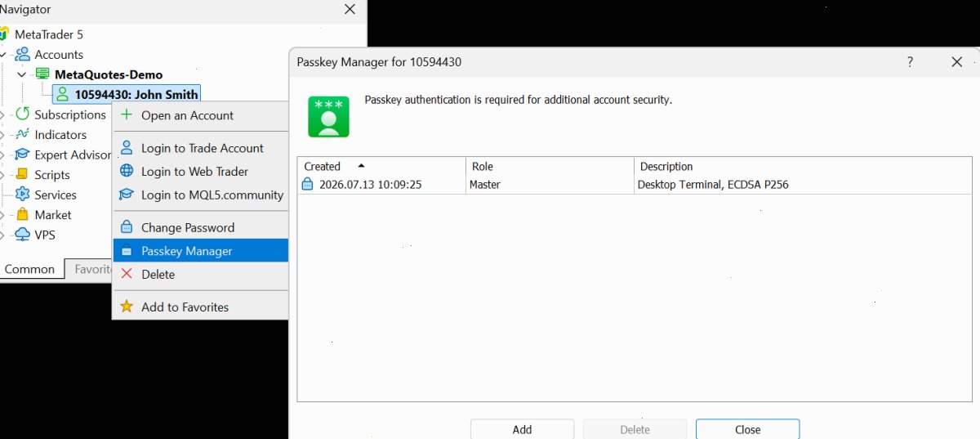Click the MetaQuotes-Demo server icon
Screen dimensions: 980x439
click(x=42, y=74)
